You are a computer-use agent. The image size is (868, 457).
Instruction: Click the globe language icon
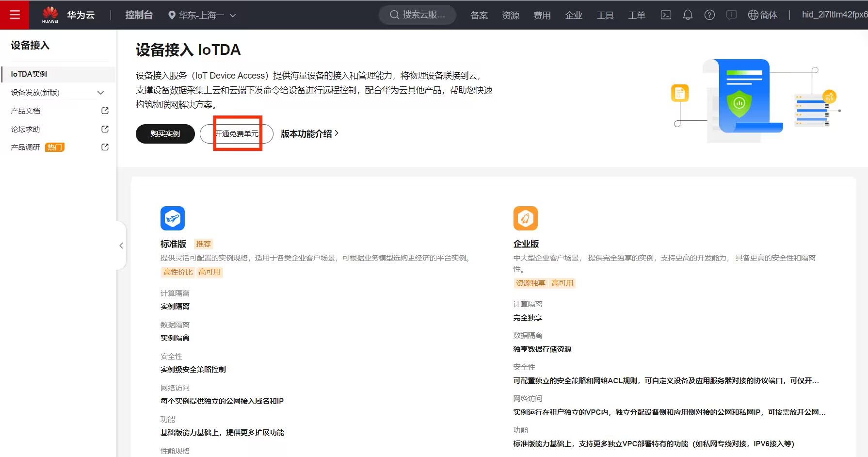point(753,15)
